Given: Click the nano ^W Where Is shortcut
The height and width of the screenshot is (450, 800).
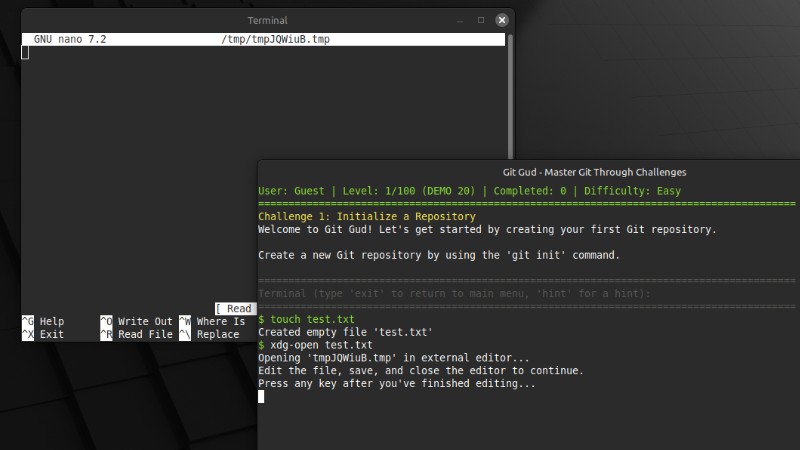Looking at the screenshot, I should 212,321.
